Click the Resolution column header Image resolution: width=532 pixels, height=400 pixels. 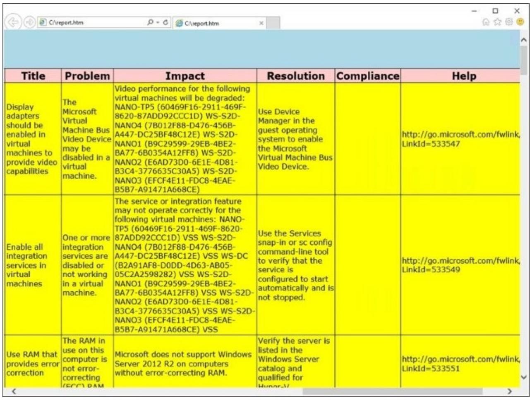pos(296,76)
